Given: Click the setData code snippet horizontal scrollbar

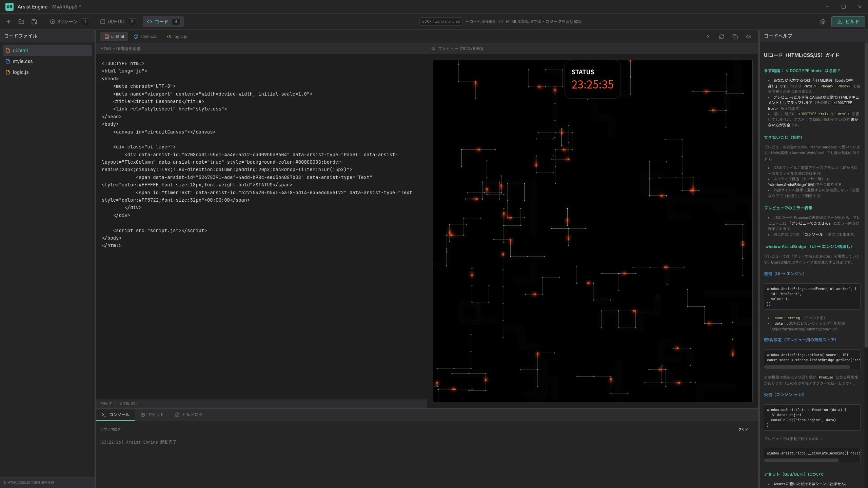Looking at the screenshot, I should [x=807, y=367].
